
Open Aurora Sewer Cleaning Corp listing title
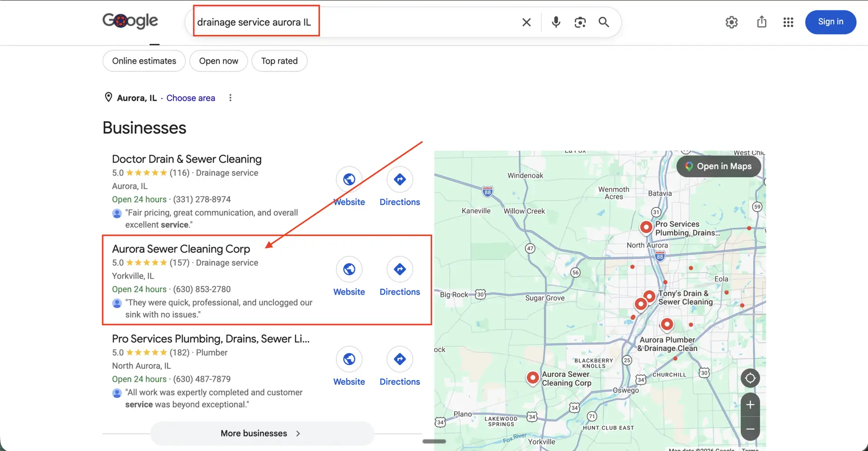[181, 249]
